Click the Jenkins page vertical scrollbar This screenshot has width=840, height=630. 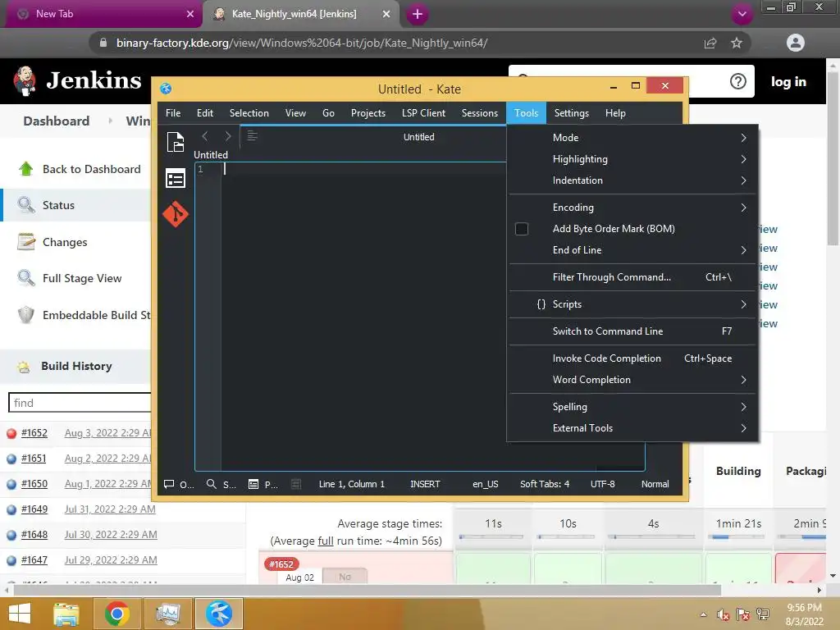pyautogui.click(x=833, y=158)
